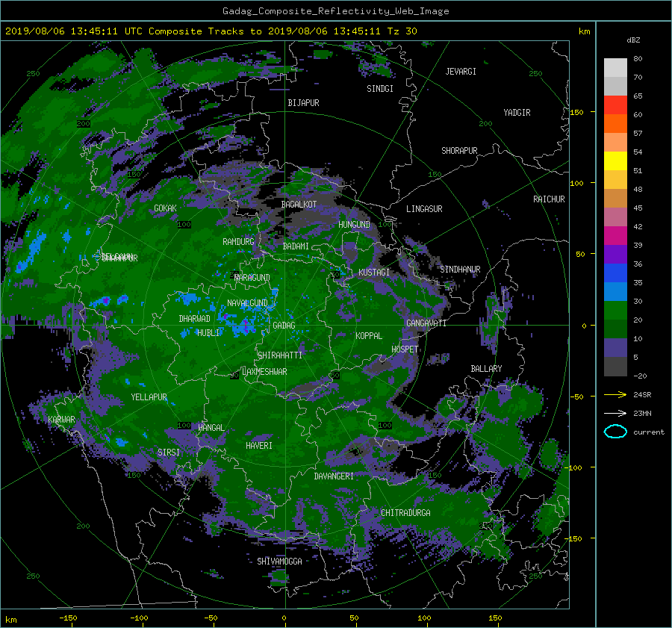Click the BIJAPUR city label
The image size is (672, 628).
coord(303,103)
